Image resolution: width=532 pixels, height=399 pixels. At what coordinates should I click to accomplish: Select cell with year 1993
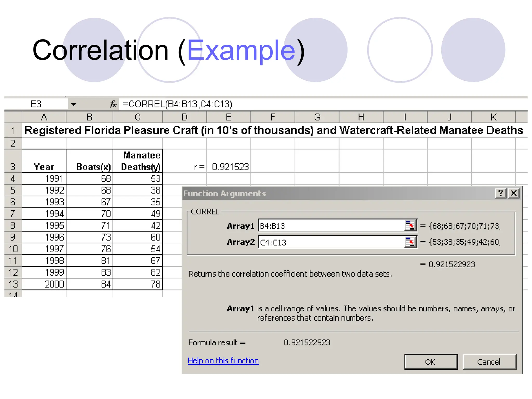44,202
